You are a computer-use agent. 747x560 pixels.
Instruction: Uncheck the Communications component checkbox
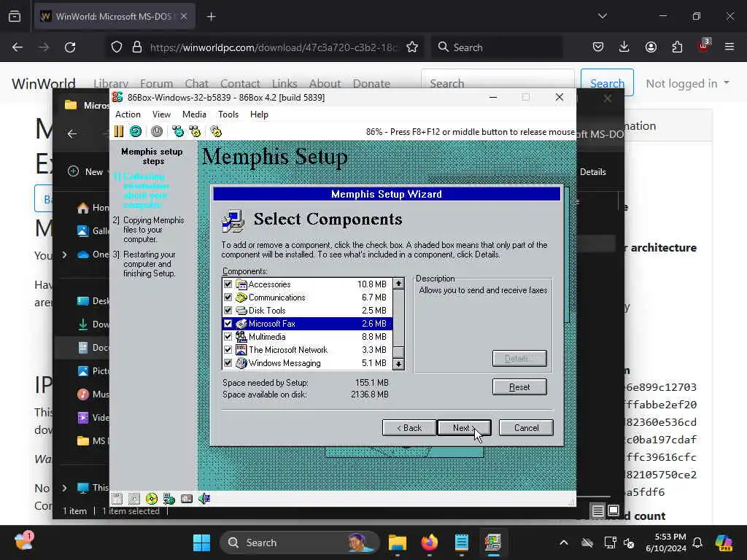pos(228,297)
